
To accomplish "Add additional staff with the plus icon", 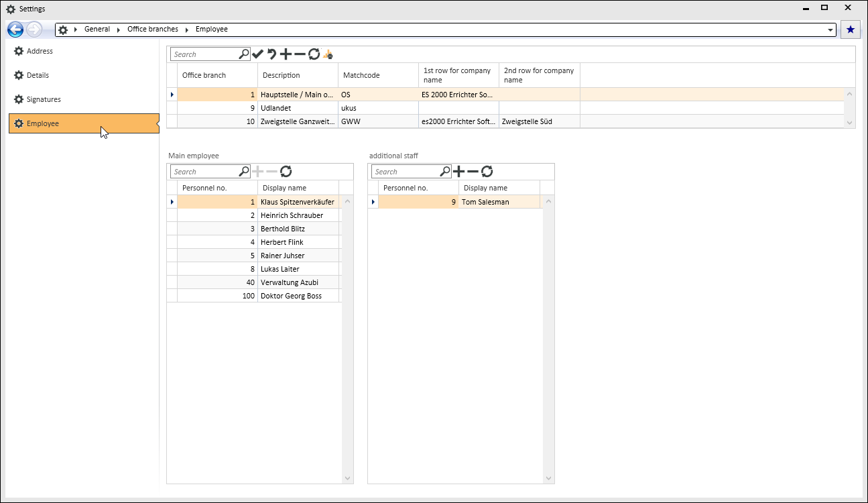I will (x=459, y=172).
